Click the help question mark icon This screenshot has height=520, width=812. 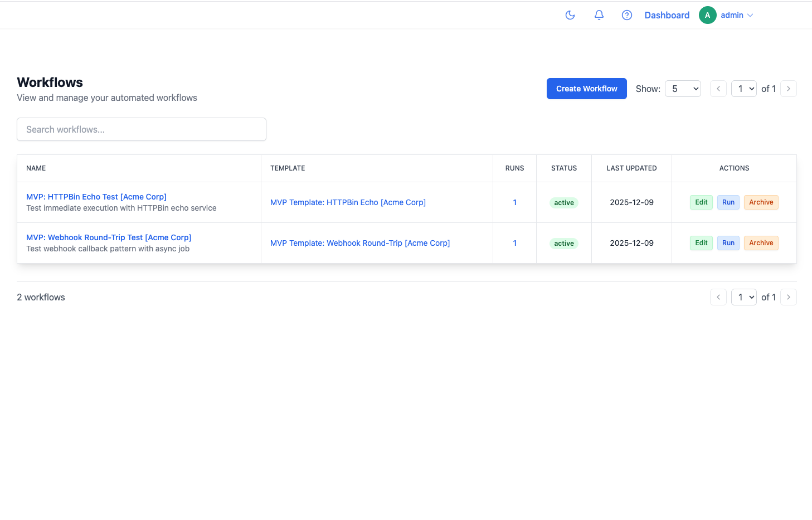click(x=627, y=15)
